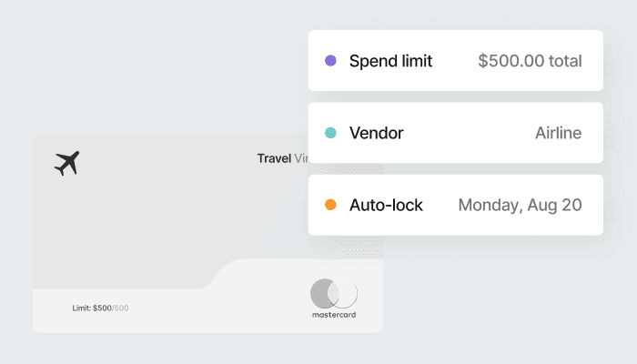Viewport: 637px width, 364px height.
Task: Click the Airline vendor value
Action: click(x=558, y=133)
